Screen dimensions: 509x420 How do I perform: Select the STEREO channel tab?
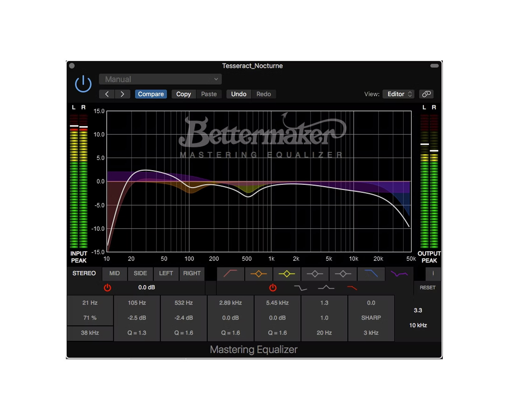pos(84,273)
